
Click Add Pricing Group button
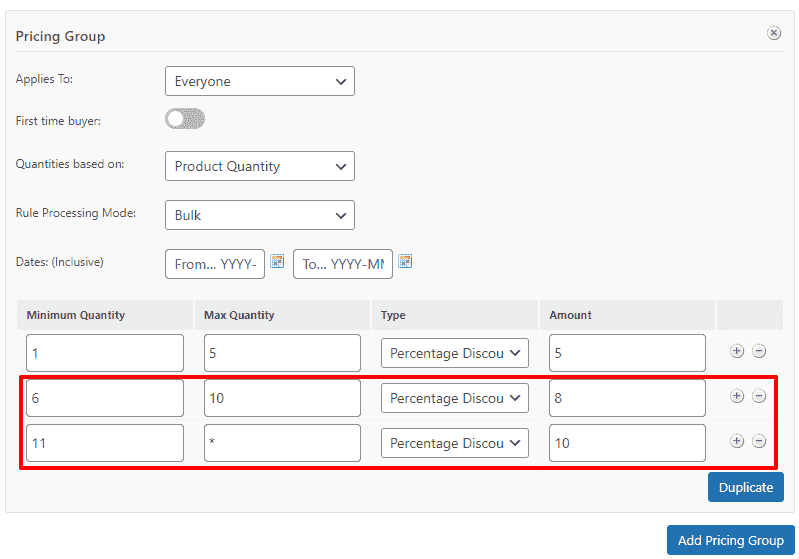click(x=731, y=540)
